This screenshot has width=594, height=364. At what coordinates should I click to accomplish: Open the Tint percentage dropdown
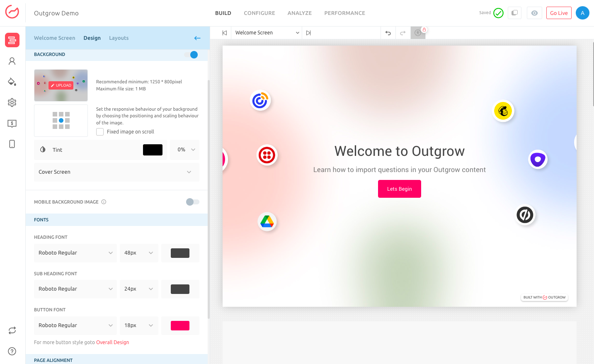pos(185,150)
